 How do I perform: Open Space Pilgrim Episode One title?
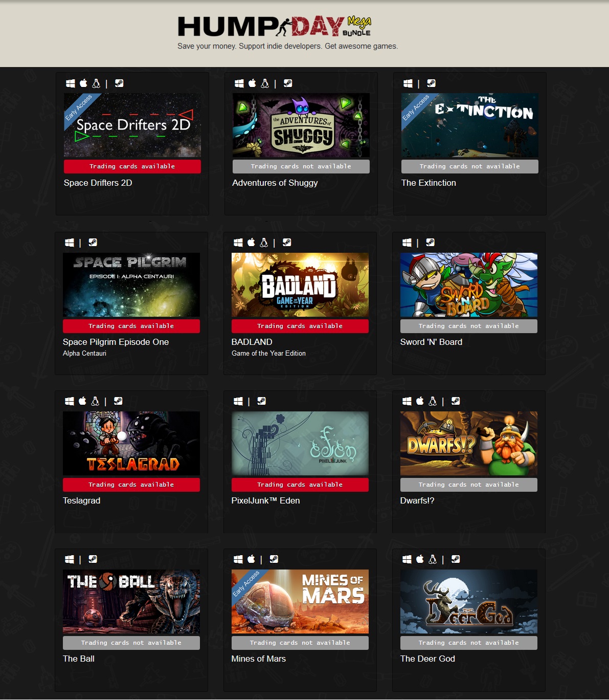(116, 342)
